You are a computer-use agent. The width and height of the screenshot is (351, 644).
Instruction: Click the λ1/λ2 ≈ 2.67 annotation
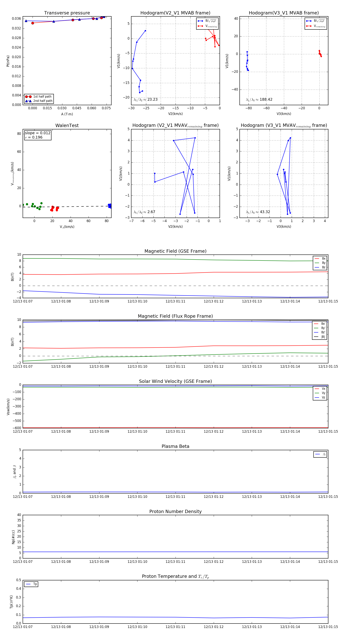(144, 212)
